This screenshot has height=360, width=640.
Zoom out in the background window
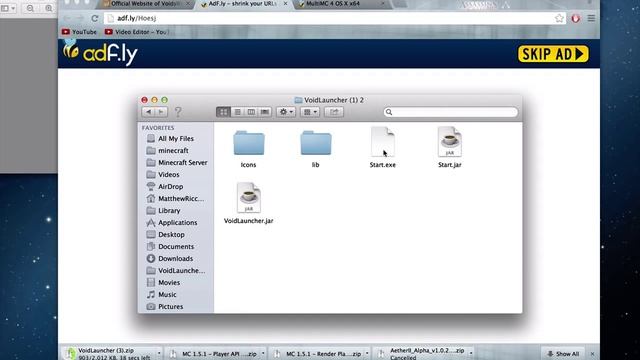(30, 8)
